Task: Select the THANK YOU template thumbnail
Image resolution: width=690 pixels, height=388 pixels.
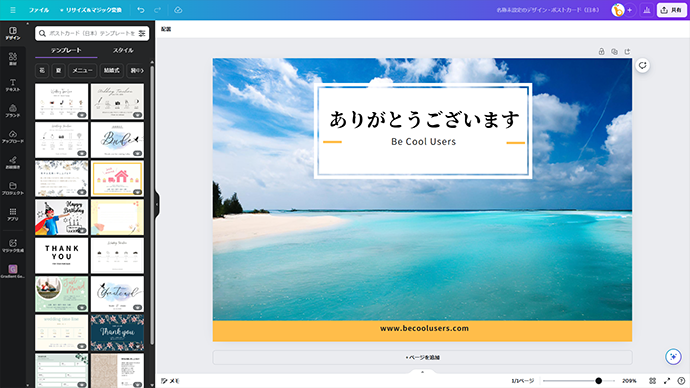Action: pos(62,256)
